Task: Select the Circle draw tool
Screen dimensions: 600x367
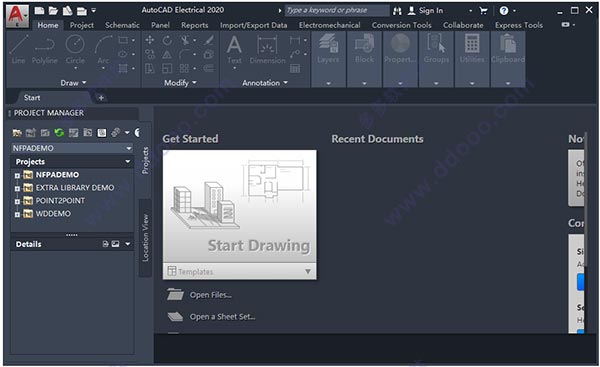Action: [x=75, y=49]
